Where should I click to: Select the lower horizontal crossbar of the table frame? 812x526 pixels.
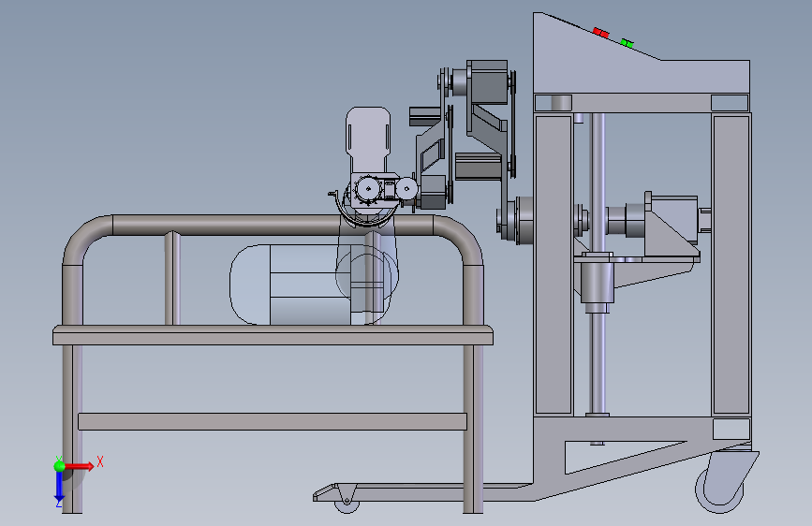(x=273, y=421)
